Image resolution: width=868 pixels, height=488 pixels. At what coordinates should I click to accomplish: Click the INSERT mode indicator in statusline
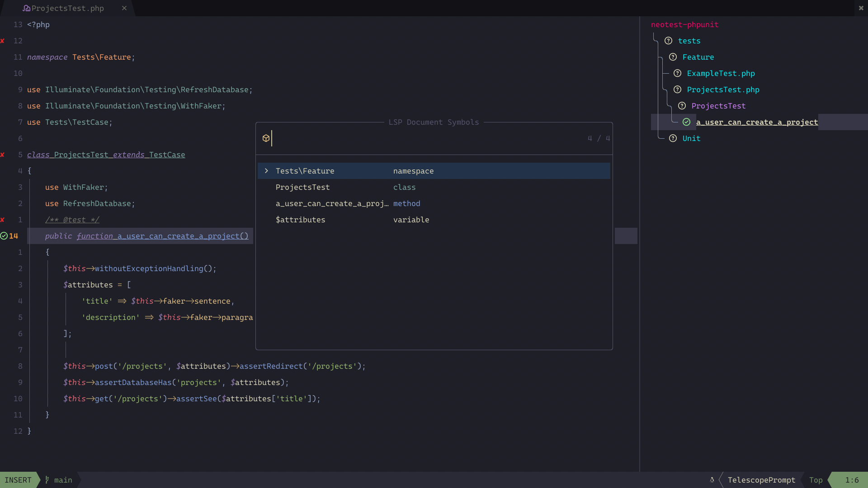[18, 480]
